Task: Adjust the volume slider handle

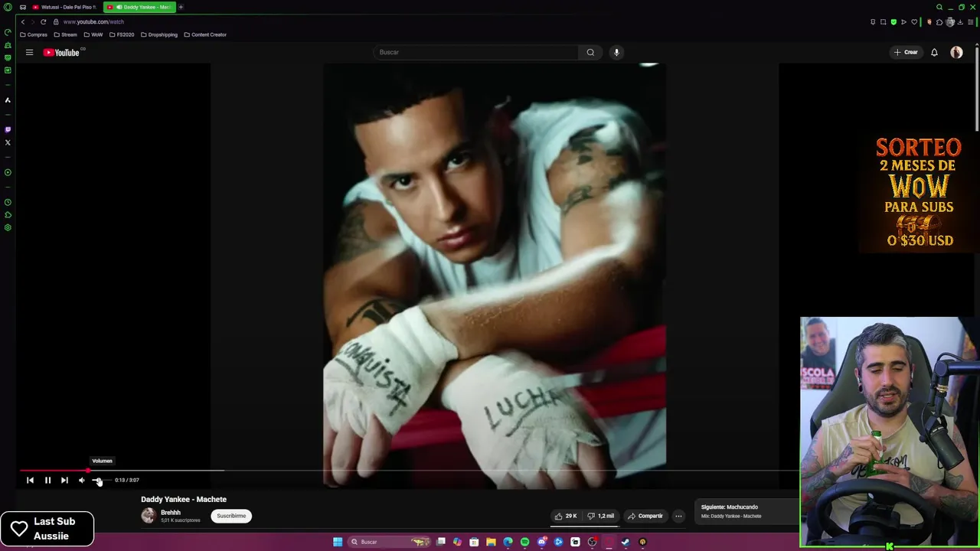Action: tap(98, 480)
